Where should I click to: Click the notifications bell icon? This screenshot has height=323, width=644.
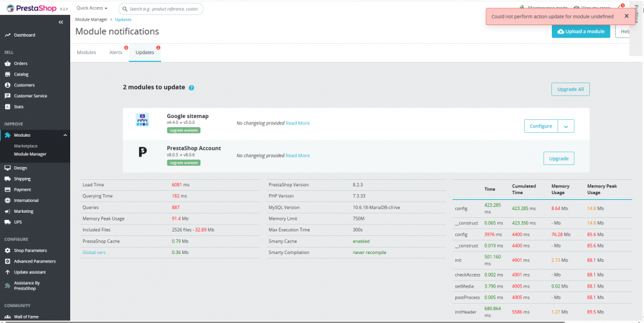[621, 8]
